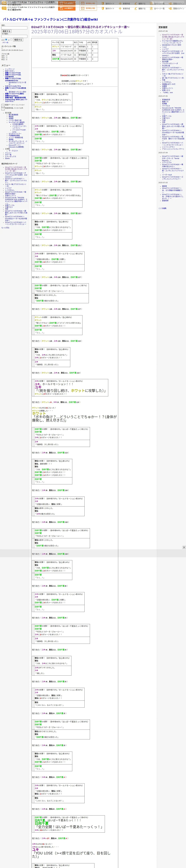Open 草津結衣奈 in update history
Viewport: 186px width, 868px height.
pyautogui.click(x=166, y=100)
